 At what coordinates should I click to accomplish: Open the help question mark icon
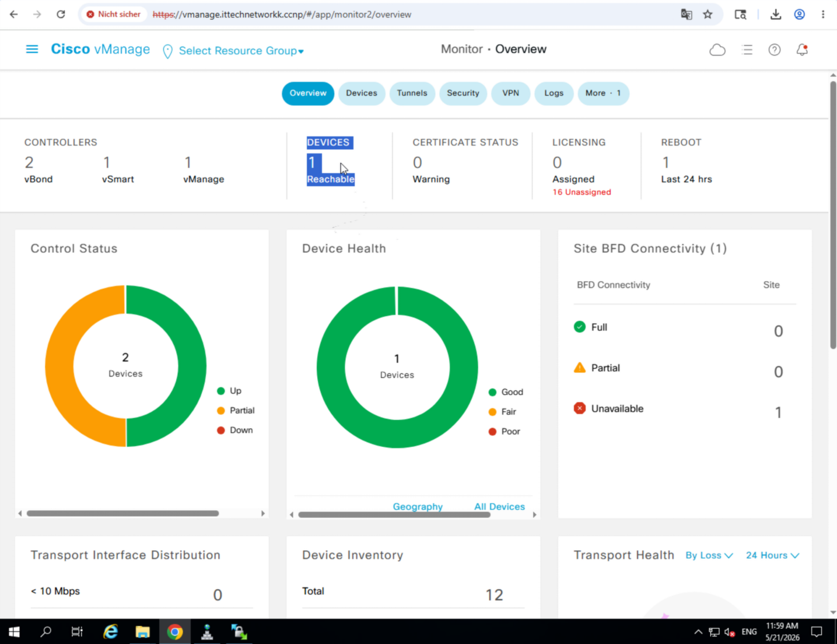coord(775,50)
